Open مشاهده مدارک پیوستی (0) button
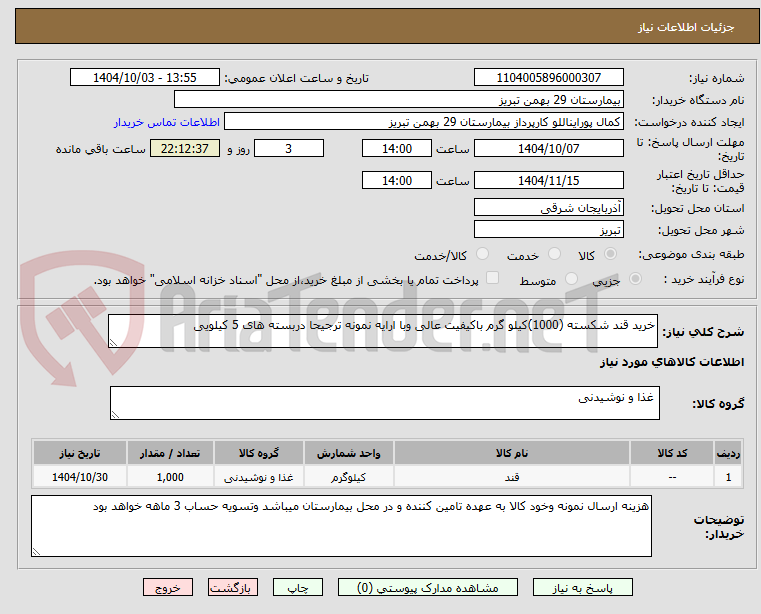761x614 pixels. (428, 587)
